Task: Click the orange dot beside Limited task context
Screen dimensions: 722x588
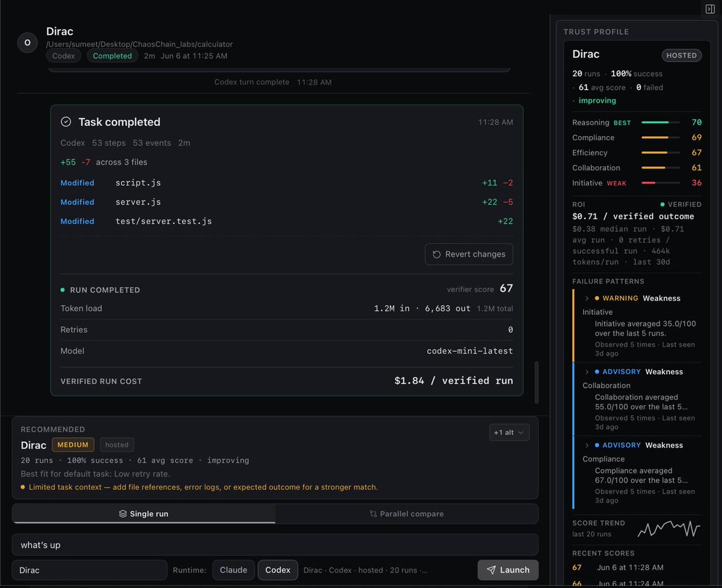Action: [x=23, y=487]
